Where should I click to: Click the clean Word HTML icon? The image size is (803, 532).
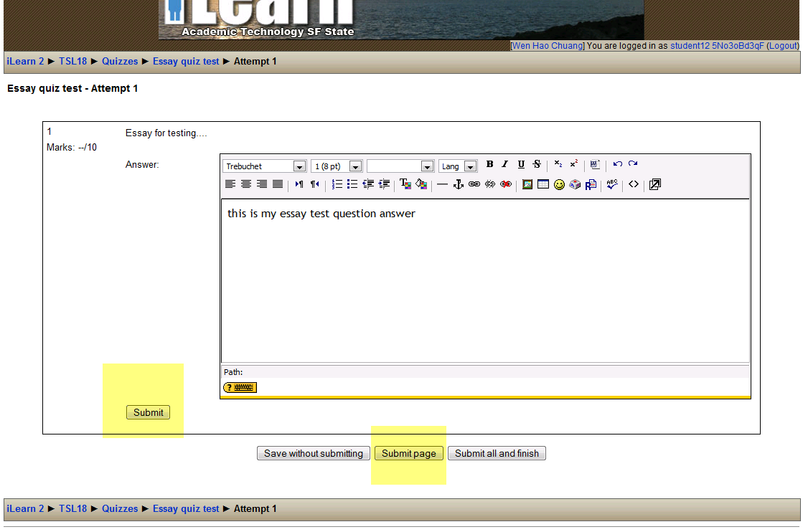(595, 164)
